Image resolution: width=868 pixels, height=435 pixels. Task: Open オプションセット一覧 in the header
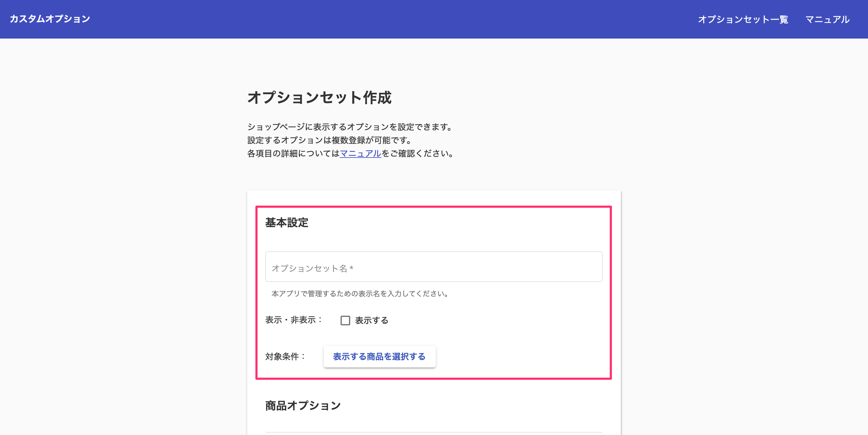coord(743,20)
